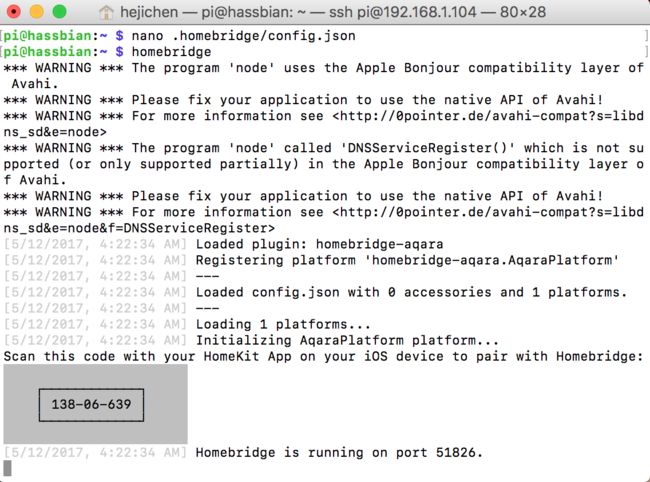Click the first 0pointer.de avahi-compat URL
Image resolution: width=650 pixels, height=482 pixels.
[323, 124]
